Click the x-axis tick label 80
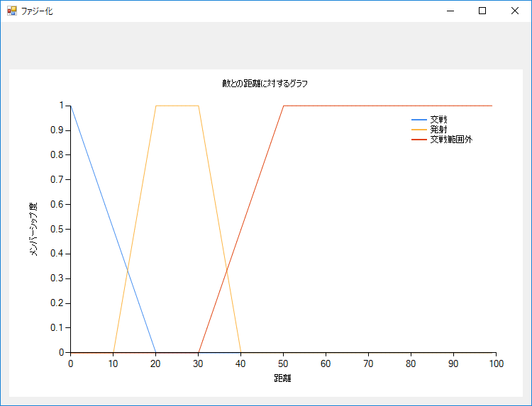This screenshot has height=406, width=532. 411,363
